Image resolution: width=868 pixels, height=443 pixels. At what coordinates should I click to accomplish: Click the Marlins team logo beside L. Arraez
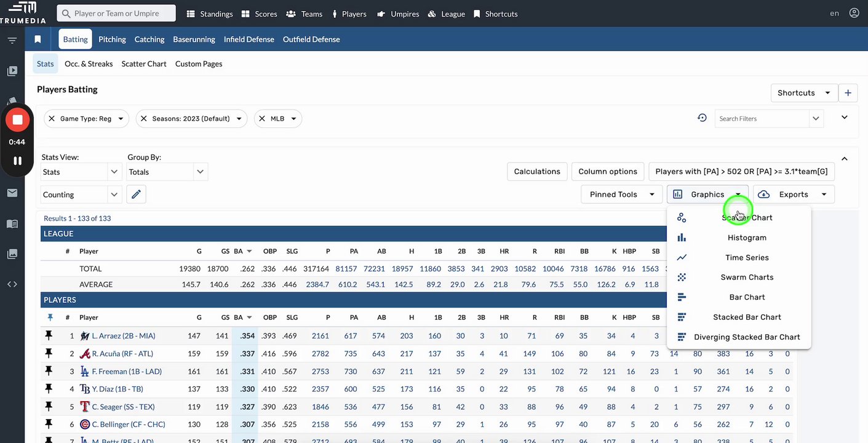point(85,336)
